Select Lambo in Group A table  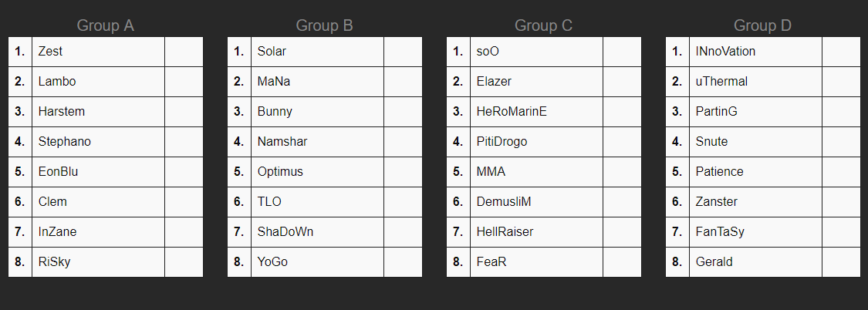tap(57, 82)
